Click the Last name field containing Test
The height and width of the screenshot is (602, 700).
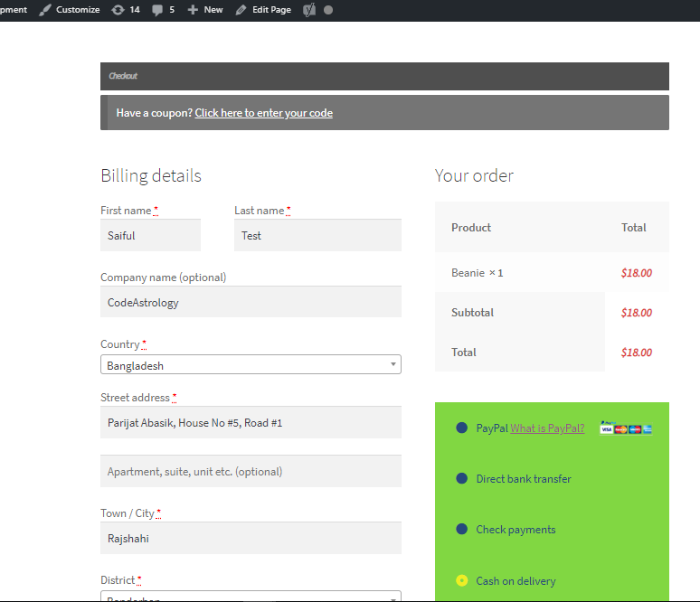point(317,235)
